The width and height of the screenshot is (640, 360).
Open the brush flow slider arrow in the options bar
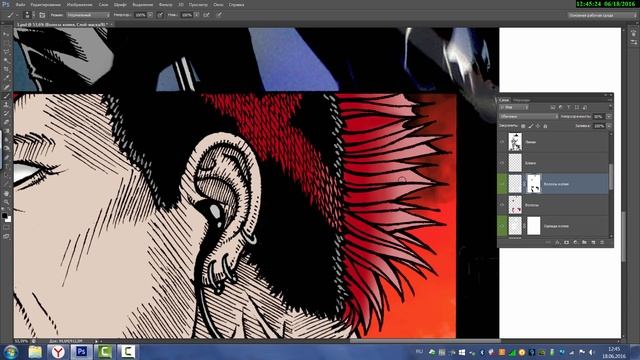(197, 15)
